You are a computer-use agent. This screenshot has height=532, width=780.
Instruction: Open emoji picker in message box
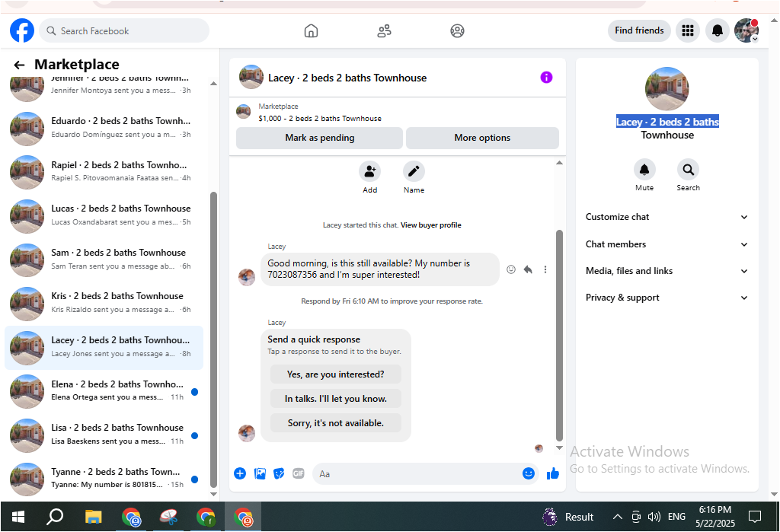529,473
